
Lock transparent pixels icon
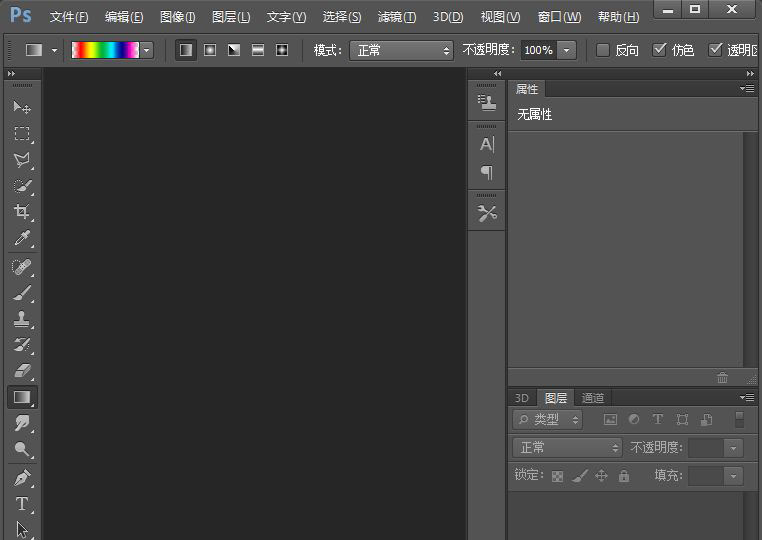(x=557, y=476)
